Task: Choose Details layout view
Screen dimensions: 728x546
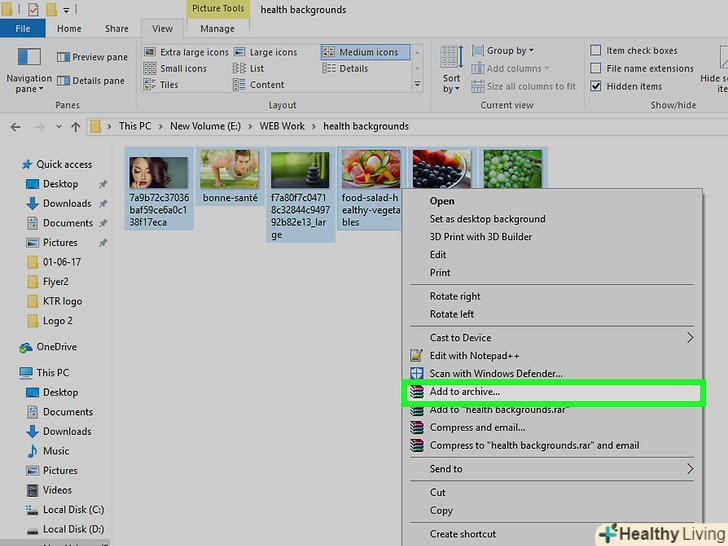Action: [x=345, y=68]
